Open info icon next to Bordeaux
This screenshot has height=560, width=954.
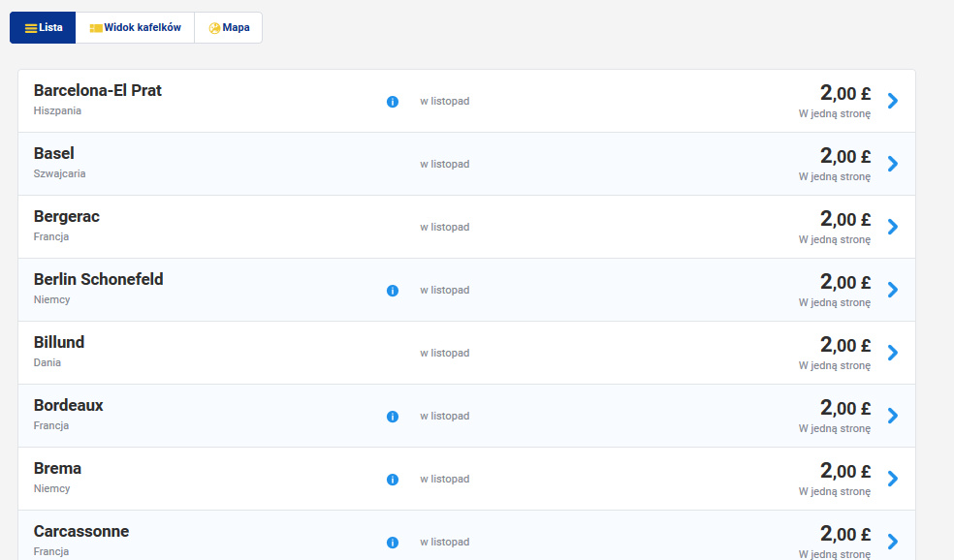(393, 417)
